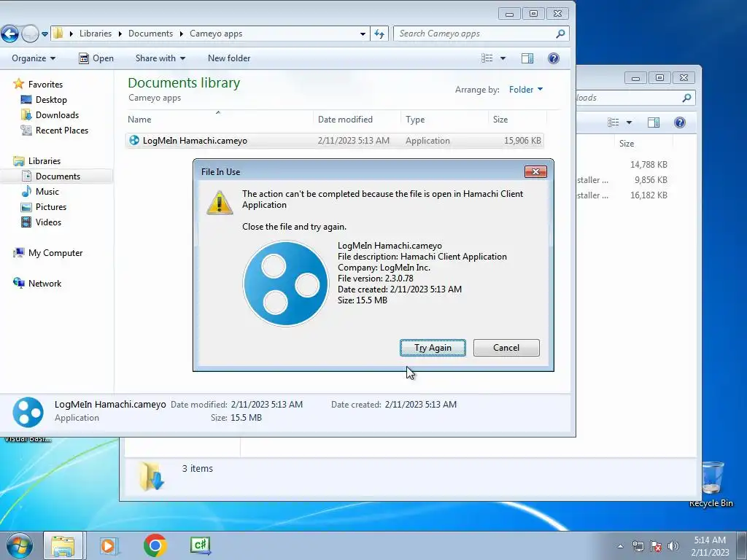This screenshot has height=560, width=747.
Task: Click the search magnifier icon in Cameyo apps
Action: (x=561, y=34)
